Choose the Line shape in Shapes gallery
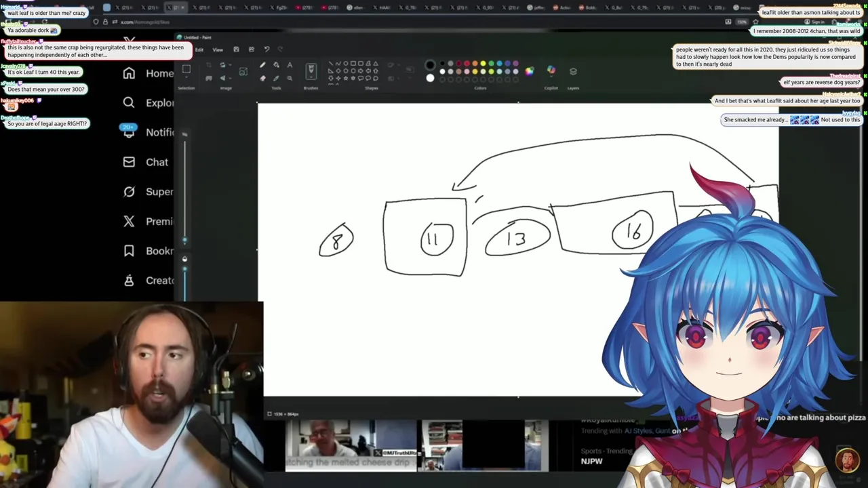 tap(331, 63)
